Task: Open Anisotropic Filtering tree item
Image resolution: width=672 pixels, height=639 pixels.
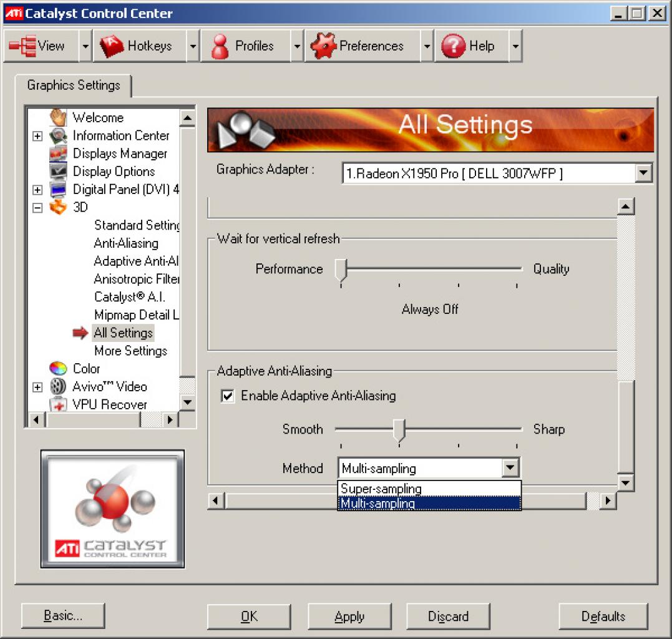Action: pos(136,279)
